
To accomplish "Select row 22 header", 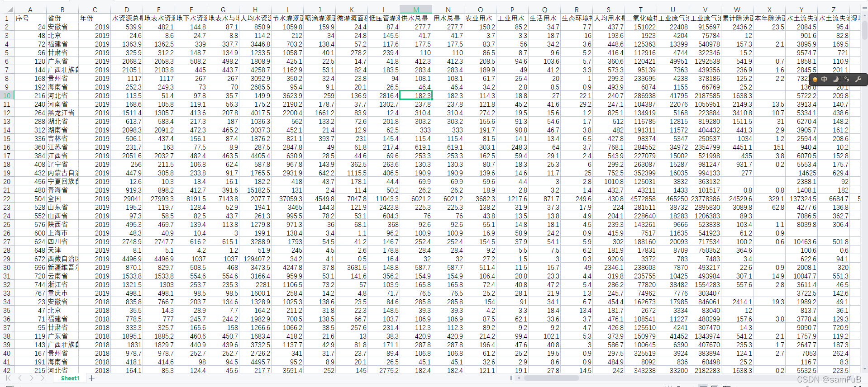I will [x=7, y=198].
